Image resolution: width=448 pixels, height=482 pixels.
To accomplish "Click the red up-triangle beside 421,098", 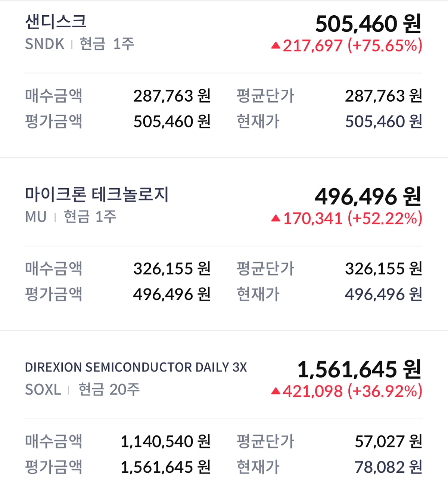I will [276, 391].
